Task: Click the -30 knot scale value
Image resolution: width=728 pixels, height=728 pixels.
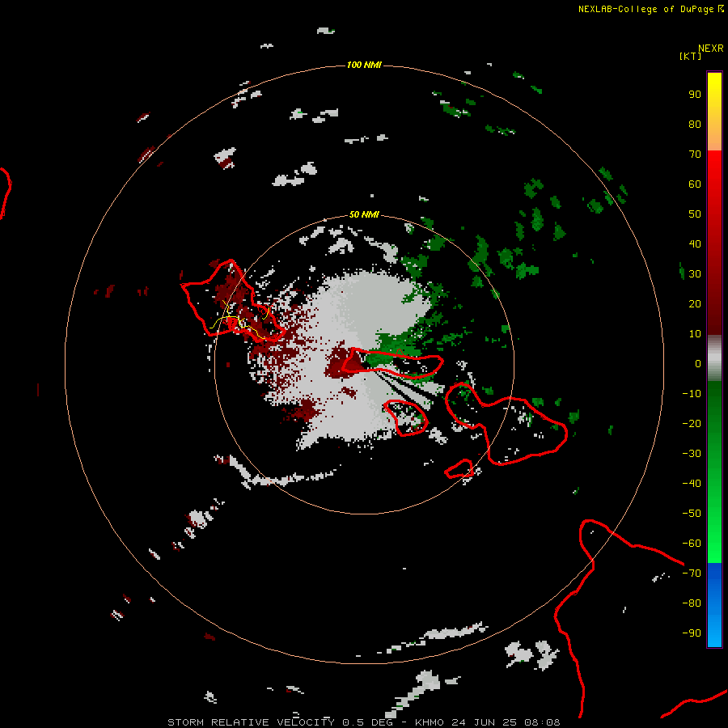Action: point(692,454)
